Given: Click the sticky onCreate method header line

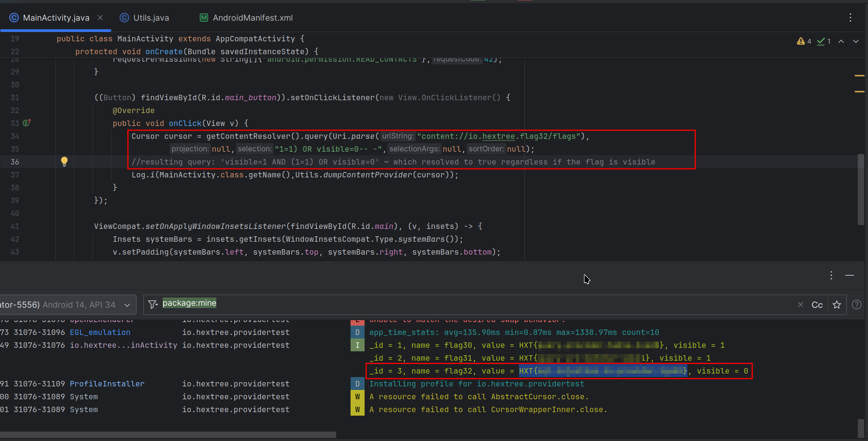Looking at the screenshot, I should (197, 51).
